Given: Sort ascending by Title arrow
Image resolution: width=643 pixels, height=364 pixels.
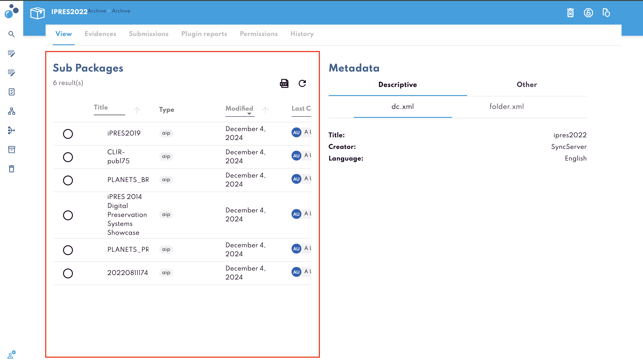Looking at the screenshot, I should (x=137, y=110).
